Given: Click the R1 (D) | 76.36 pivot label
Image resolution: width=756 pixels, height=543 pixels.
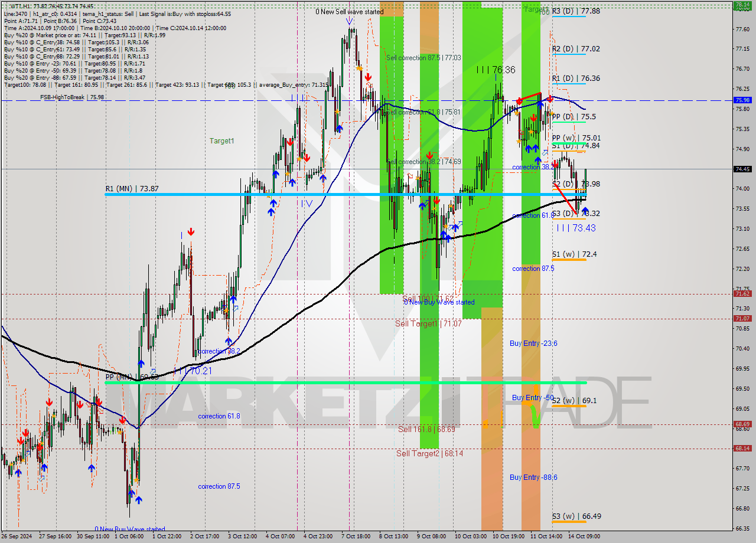Looking at the screenshot, I should pos(576,78).
